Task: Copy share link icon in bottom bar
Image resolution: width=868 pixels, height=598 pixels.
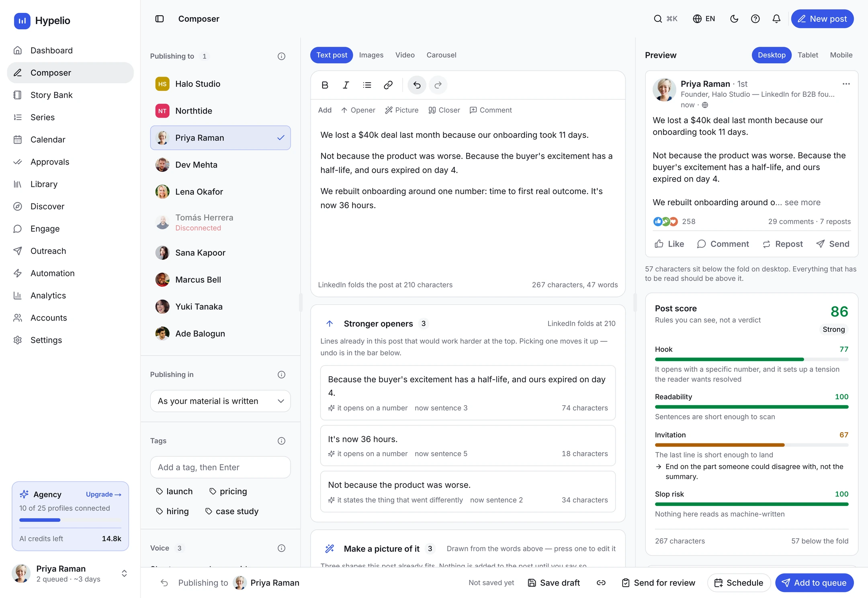Action: (601, 583)
